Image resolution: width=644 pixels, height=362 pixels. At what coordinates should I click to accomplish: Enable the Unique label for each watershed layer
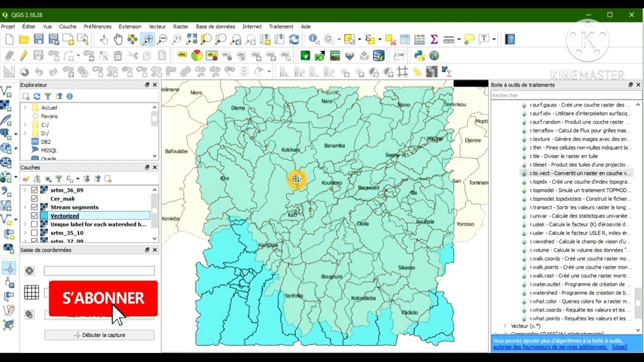(x=34, y=224)
